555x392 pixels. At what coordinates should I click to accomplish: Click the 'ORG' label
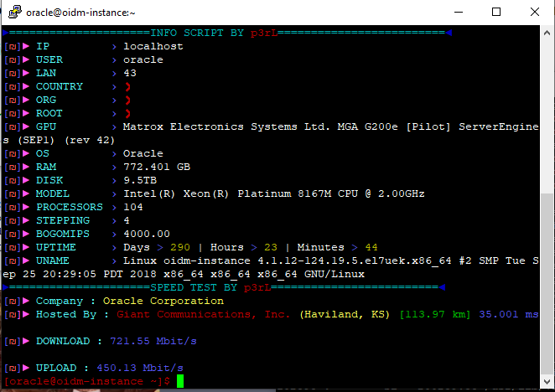46,101
